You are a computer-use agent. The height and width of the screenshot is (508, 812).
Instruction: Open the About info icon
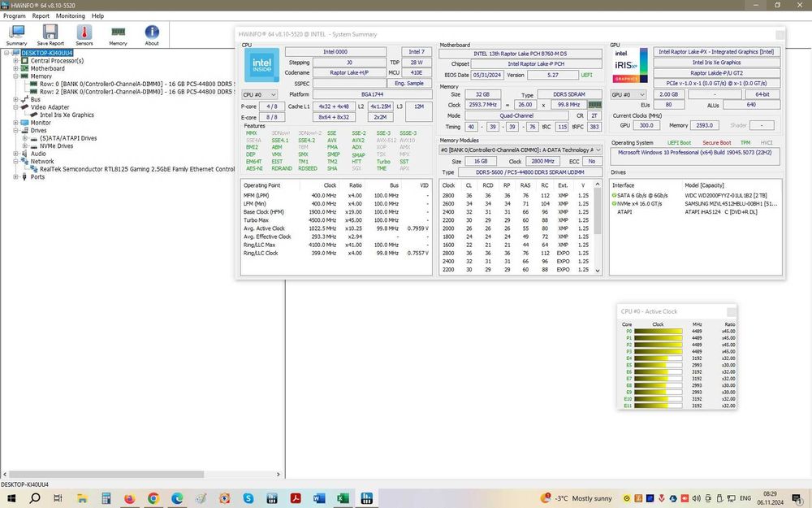point(152,33)
